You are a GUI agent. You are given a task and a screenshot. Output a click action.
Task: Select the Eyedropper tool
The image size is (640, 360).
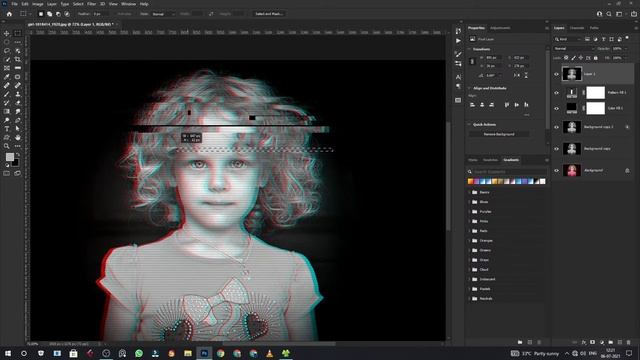pos(7,77)
